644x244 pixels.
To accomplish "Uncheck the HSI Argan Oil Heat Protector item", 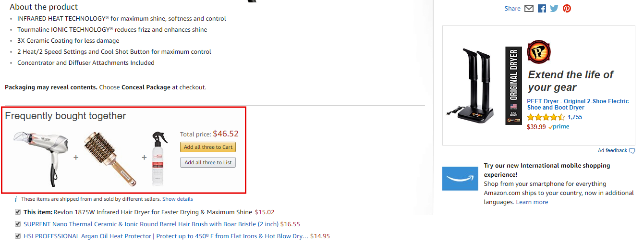I will pyautogui.click(x=18, y=236).
